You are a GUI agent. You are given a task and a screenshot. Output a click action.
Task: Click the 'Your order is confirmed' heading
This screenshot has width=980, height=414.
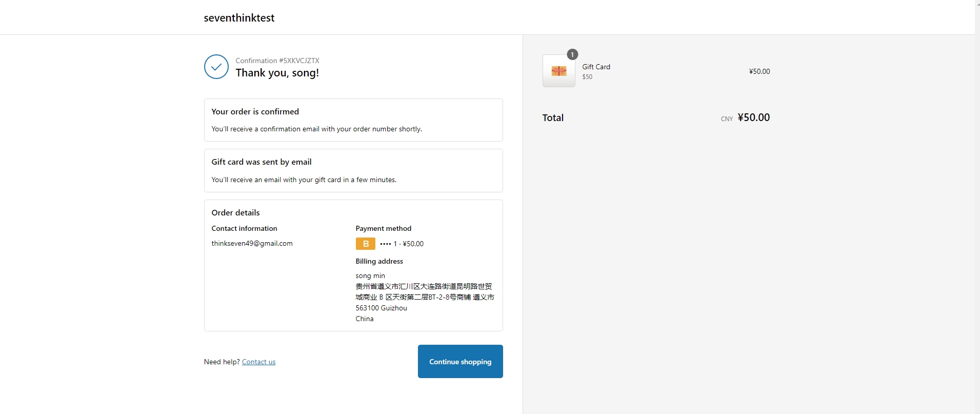click(x=255, y=111)
